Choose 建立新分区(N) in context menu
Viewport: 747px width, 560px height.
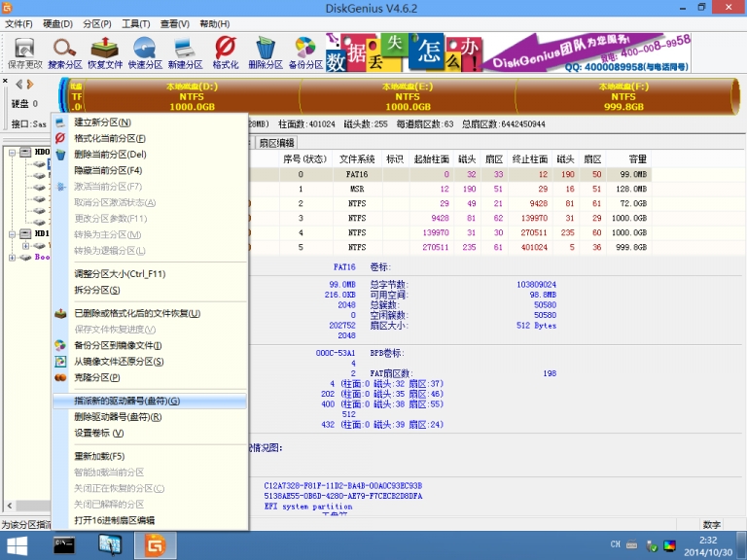pyautogui.click(x=150, y=122)
